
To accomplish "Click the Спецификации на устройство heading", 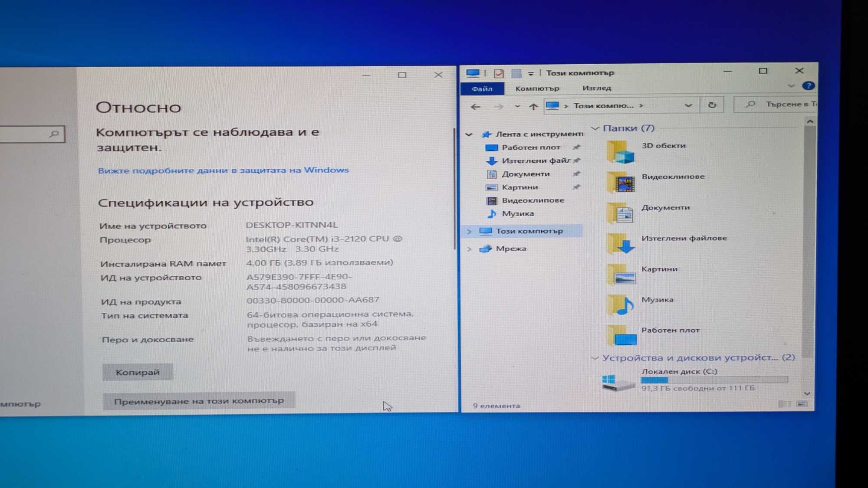I will [x=205, y=202].
